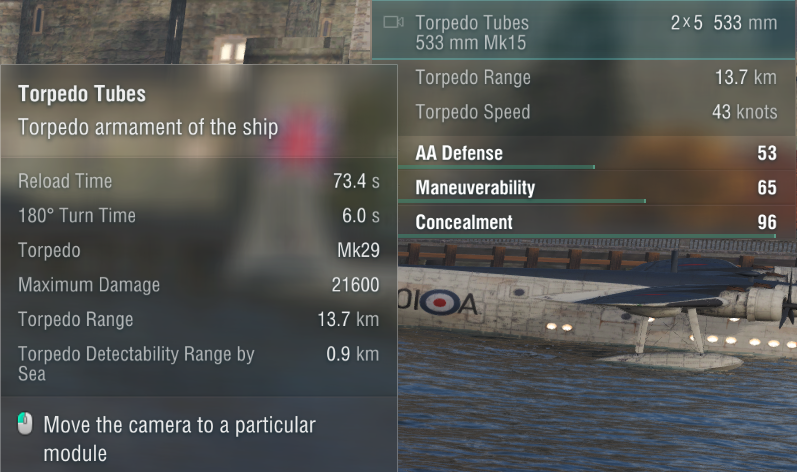Viewport: 797px width, 472px height.
Task: Click Torpedo Detectability Range by Sea row
Action: 198,364
